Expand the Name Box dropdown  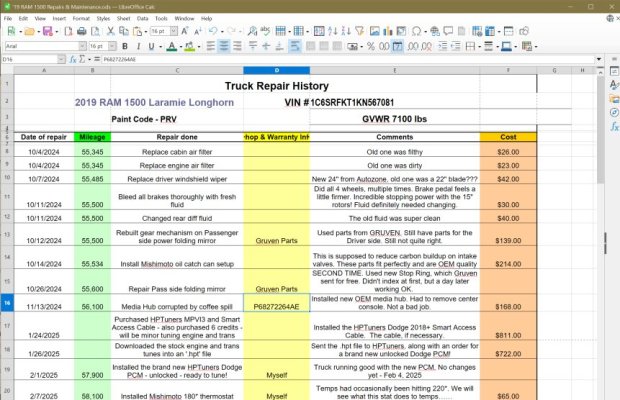click(x=61, y=59)
